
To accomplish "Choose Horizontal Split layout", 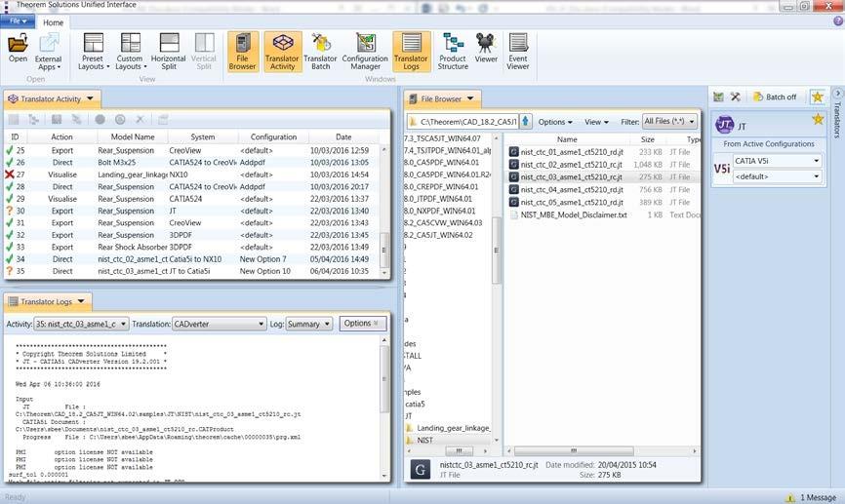I will (x=169, y=53).
